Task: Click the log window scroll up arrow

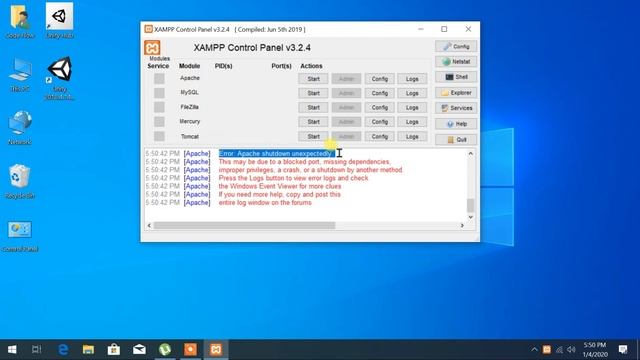Action: point(471,154)
